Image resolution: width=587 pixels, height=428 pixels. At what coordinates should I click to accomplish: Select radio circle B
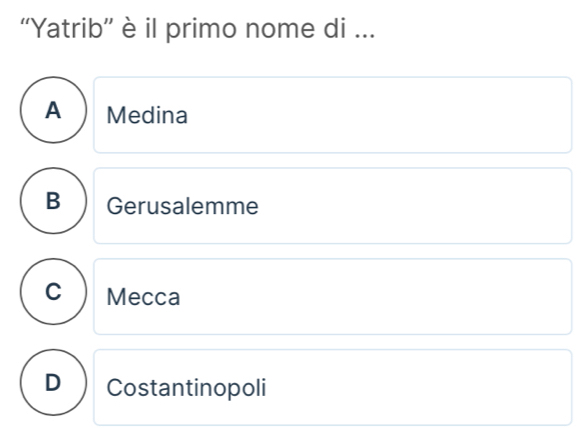(53, 201)
